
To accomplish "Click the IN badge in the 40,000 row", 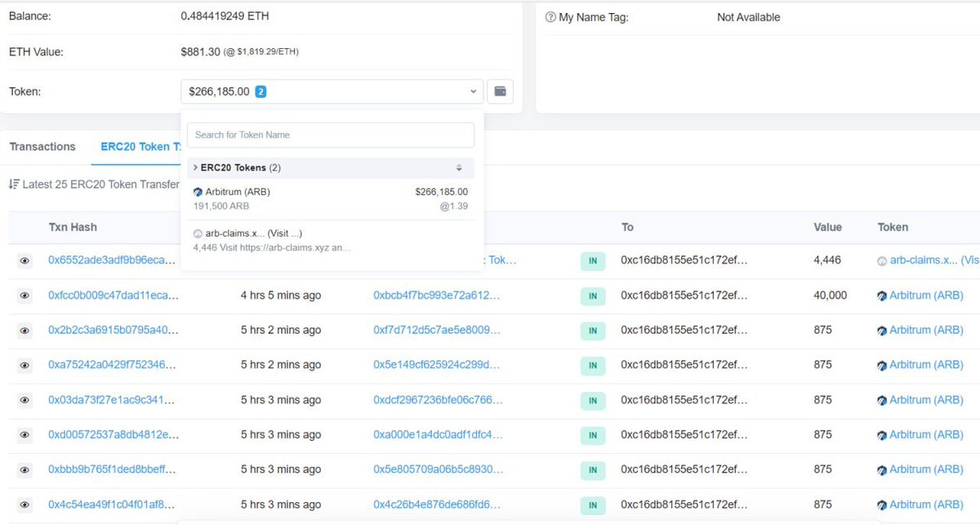I will coord(593,296).
